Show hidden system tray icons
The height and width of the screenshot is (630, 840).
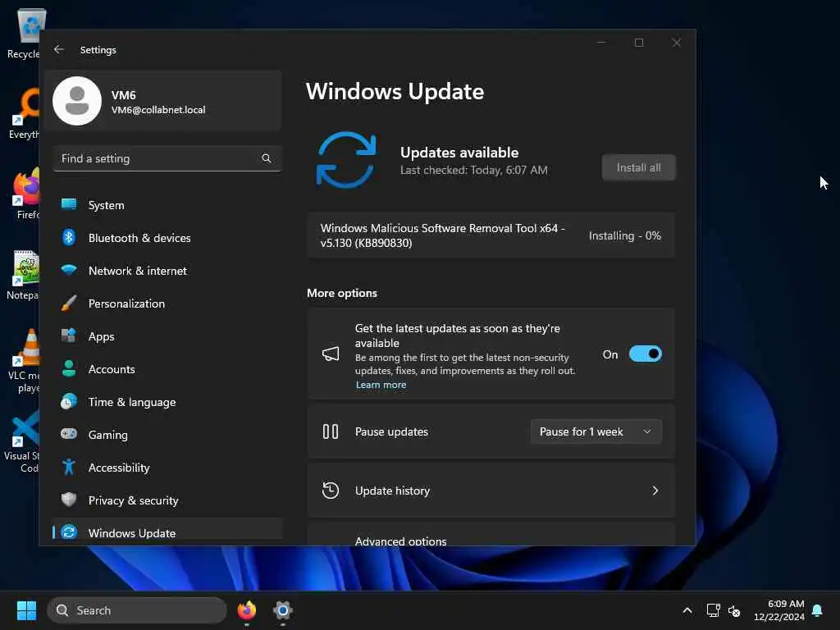[x=687, y=610]
